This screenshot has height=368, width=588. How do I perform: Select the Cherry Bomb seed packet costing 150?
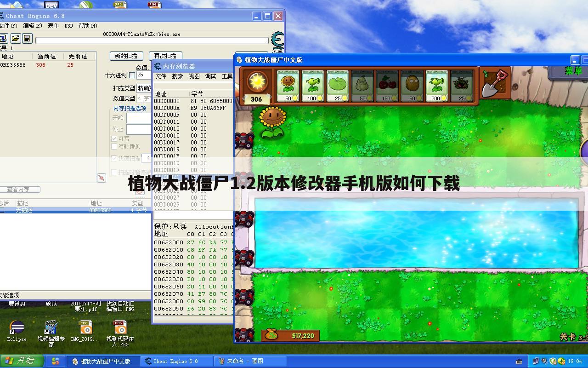pos(387,86)
